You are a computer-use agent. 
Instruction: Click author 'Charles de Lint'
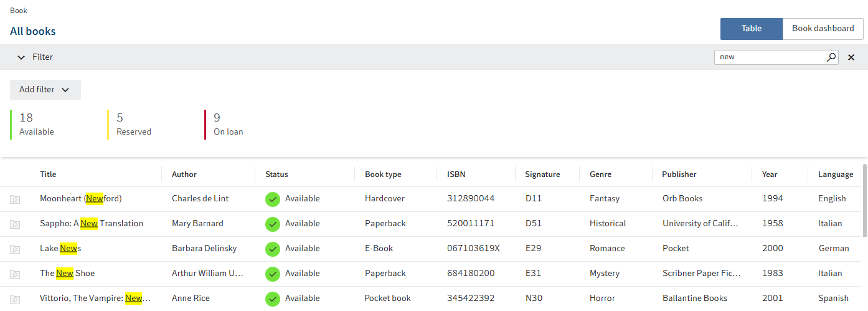pos(200,199)
